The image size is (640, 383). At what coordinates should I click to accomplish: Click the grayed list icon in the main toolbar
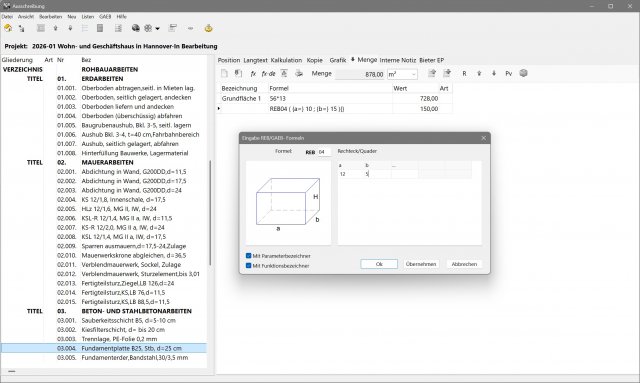41,28
